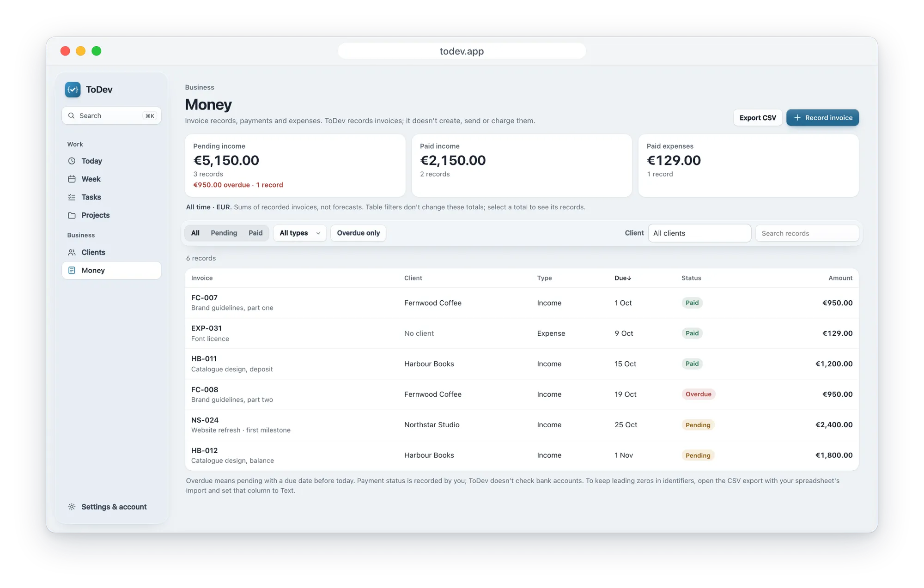
Task: Click the €1,800.00 amount for HB-012
Action: (834, 455)
